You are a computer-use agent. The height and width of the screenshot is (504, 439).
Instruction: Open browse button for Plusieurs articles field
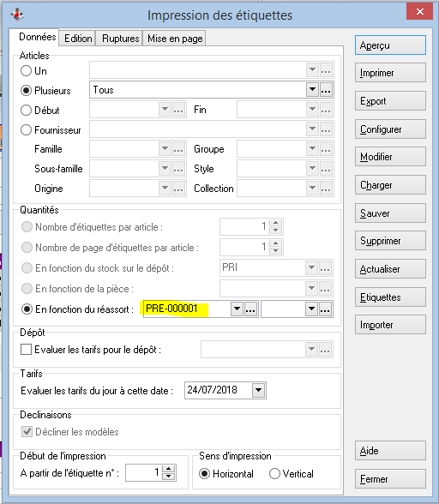[x=326, y=90]
